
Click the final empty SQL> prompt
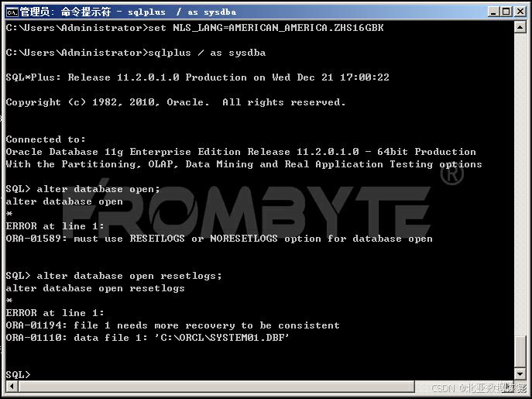(x=18, y=374)
